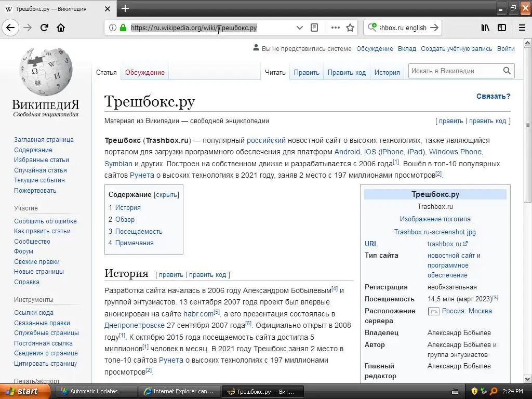Open the trashbox.ru external link
Image resolution: width=532 pixels, height=399 pixels.
(x=447, y=244)
